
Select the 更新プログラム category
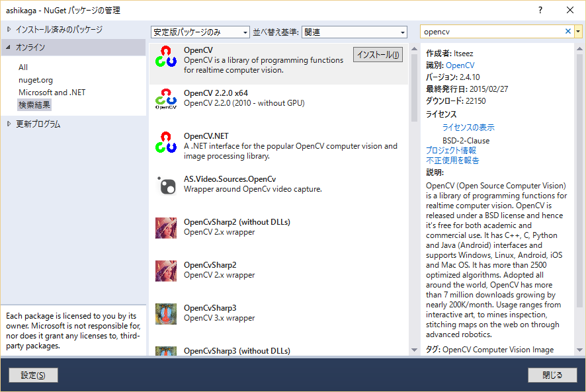coord(38,124)
